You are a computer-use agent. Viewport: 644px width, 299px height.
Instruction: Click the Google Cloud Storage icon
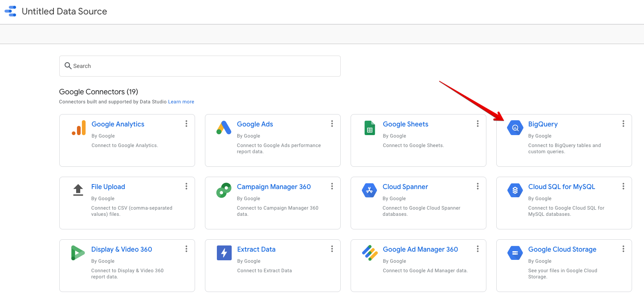coord(515,253)
